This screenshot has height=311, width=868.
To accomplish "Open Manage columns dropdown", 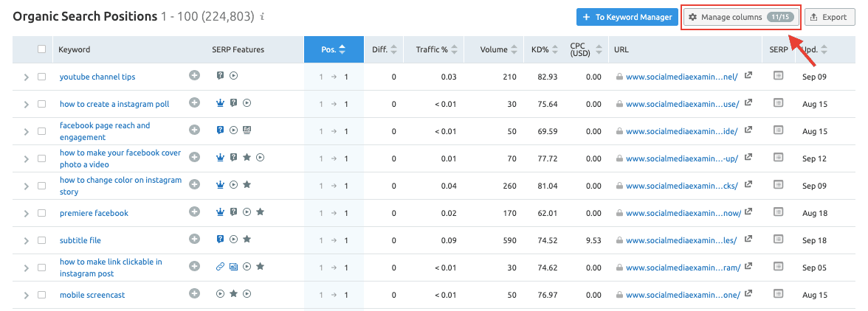I will point(740,17).
